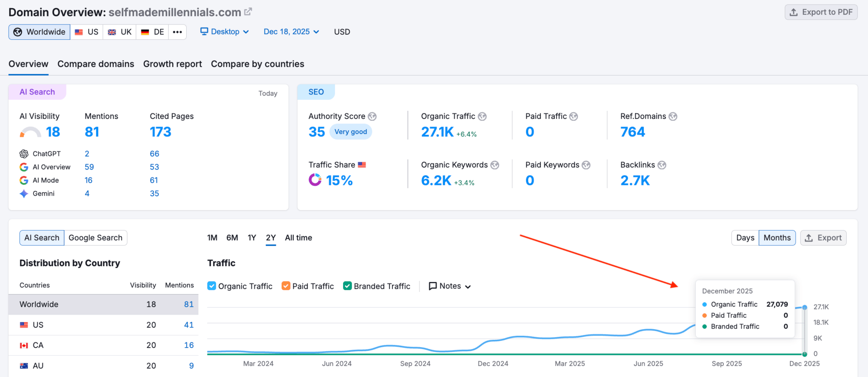868x377 pixels.
Task: Click the globe icon next to Backlinks
Action: [662, 165]
